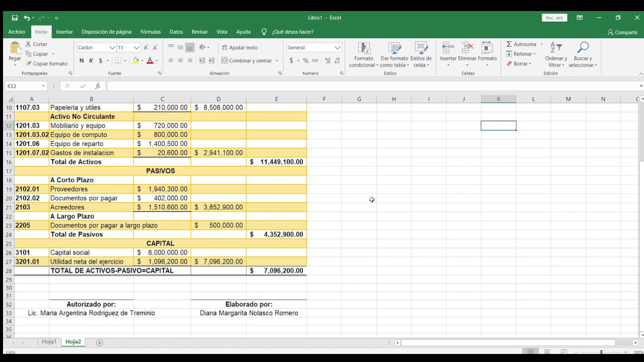Increase decimal places
644x362 pixels.
coord(328,61)
